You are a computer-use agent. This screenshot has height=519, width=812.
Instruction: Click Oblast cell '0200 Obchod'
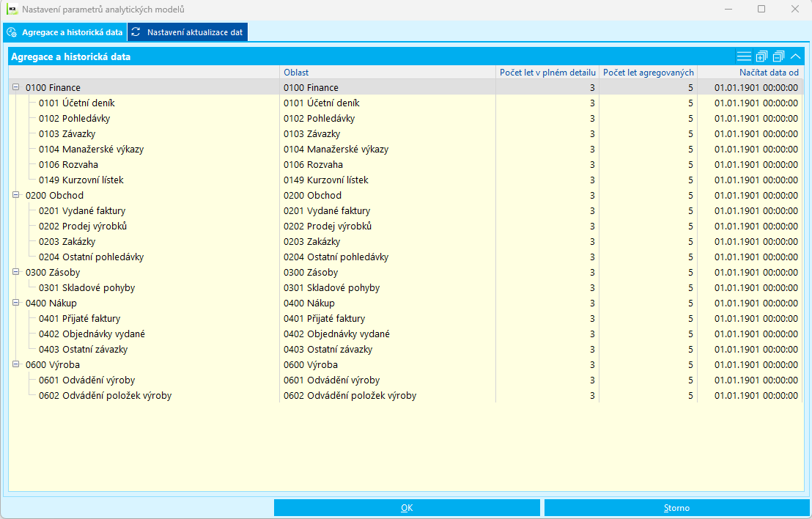pos(388,195)
